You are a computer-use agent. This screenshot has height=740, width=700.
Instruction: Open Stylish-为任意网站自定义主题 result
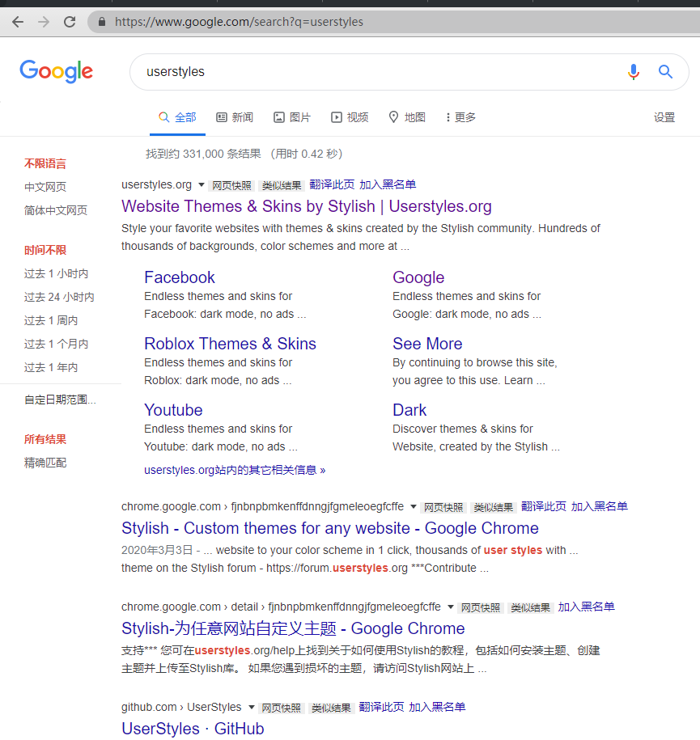tap(293, 628)
